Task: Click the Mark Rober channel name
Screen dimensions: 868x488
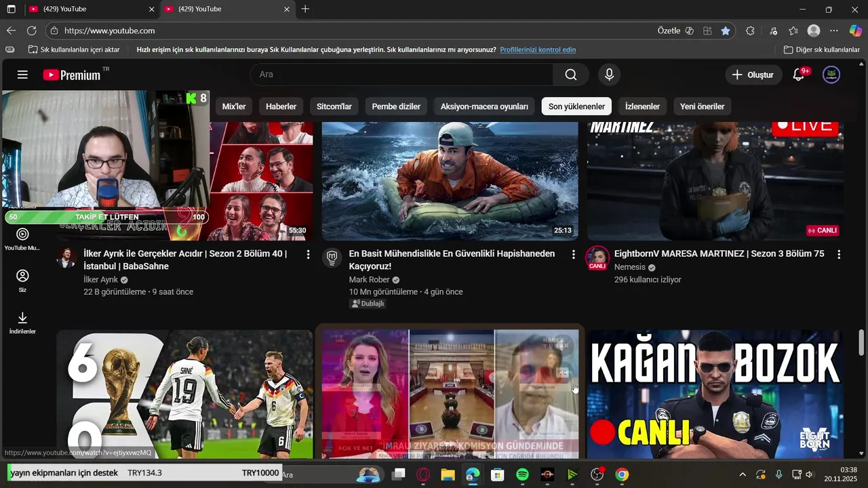Action: click(369, 279)
